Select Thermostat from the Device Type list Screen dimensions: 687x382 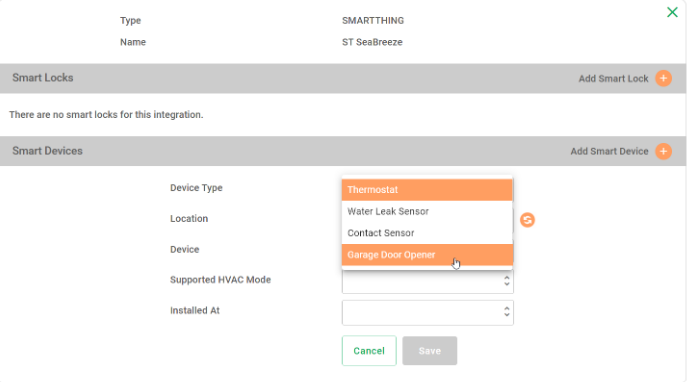coord(427,190)
